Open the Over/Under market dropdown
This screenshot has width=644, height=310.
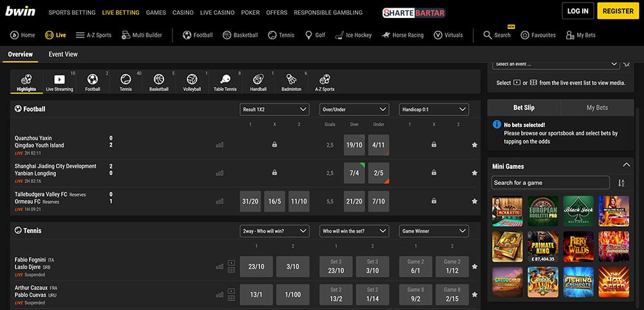354,110
